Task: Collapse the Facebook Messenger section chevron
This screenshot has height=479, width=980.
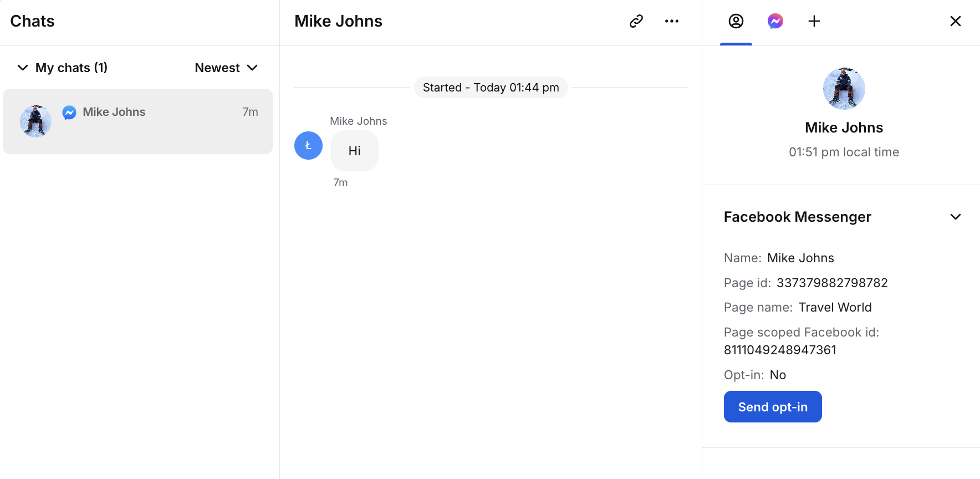Action: pyautogui.click(x=955, y=217)
